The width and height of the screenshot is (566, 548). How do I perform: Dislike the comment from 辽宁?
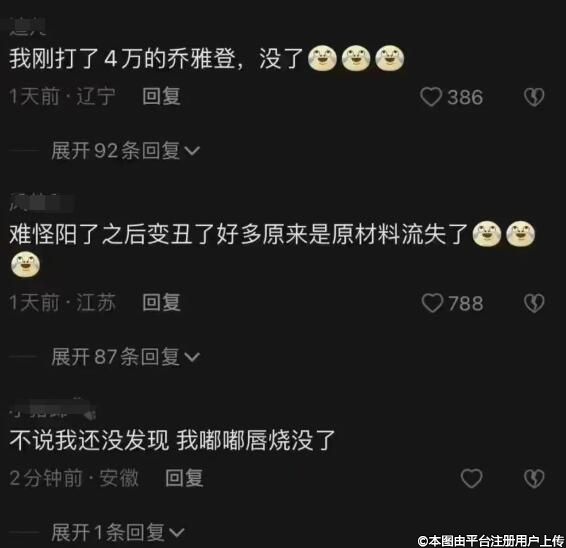click(534, 97)
